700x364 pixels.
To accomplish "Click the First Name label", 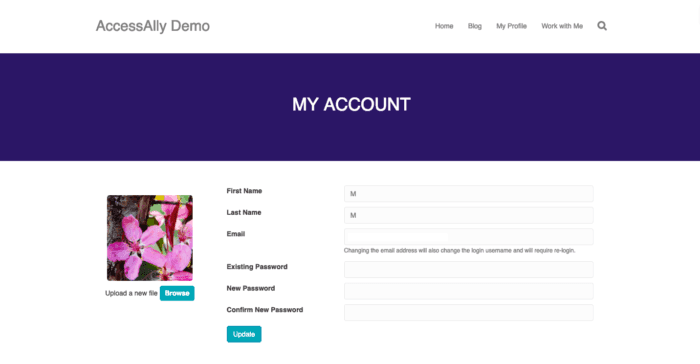I will pyautogui.click(x=244, y=191).
